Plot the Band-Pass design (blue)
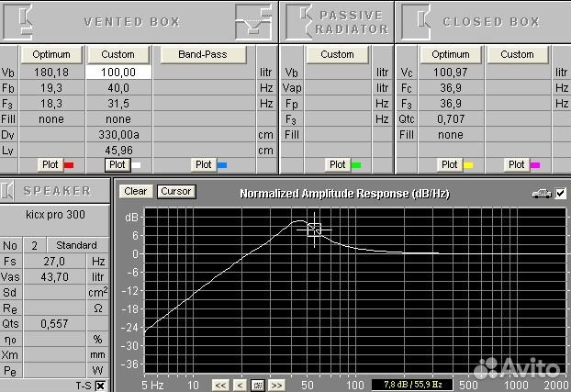Viewport: 571px width, 392px height. click(x=208, y=164)
